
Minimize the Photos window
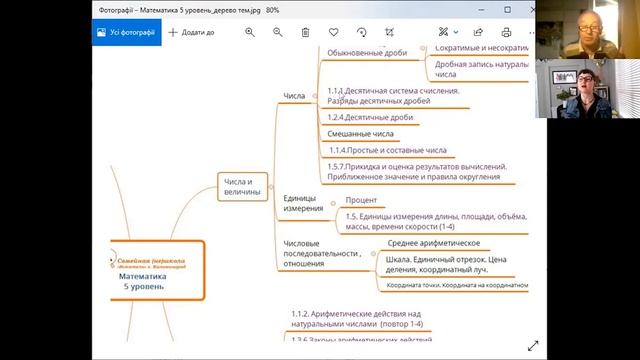tap(482, 10)
